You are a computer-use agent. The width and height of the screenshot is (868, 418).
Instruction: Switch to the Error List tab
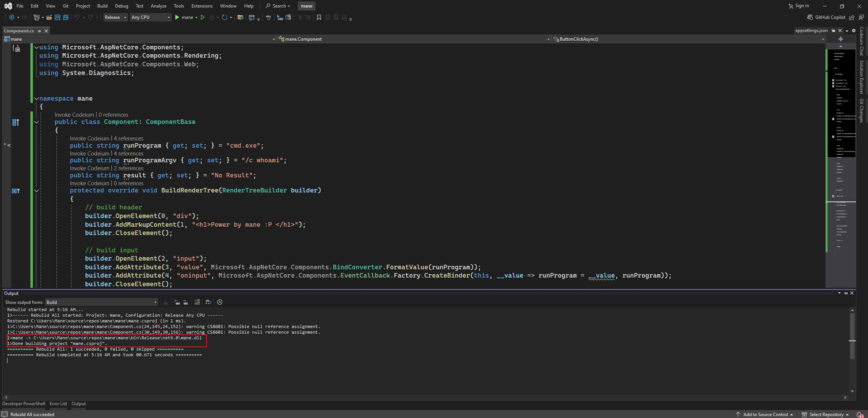(58, 404)
